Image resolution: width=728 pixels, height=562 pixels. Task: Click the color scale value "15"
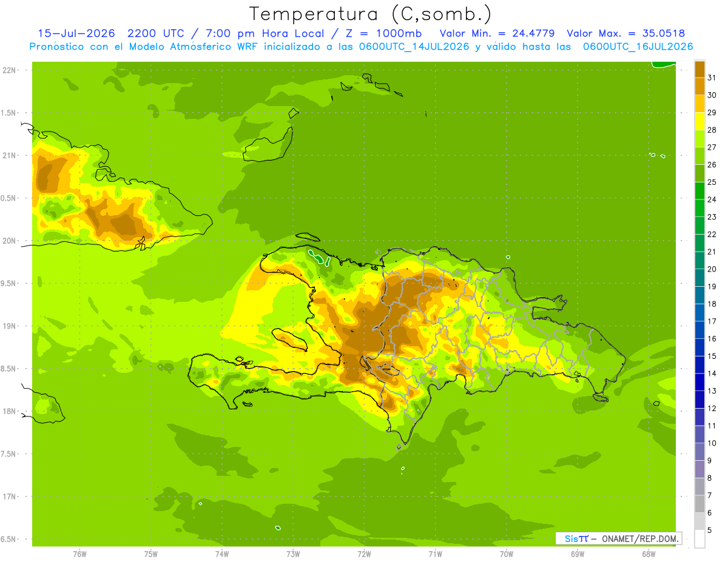coord(712,356)
